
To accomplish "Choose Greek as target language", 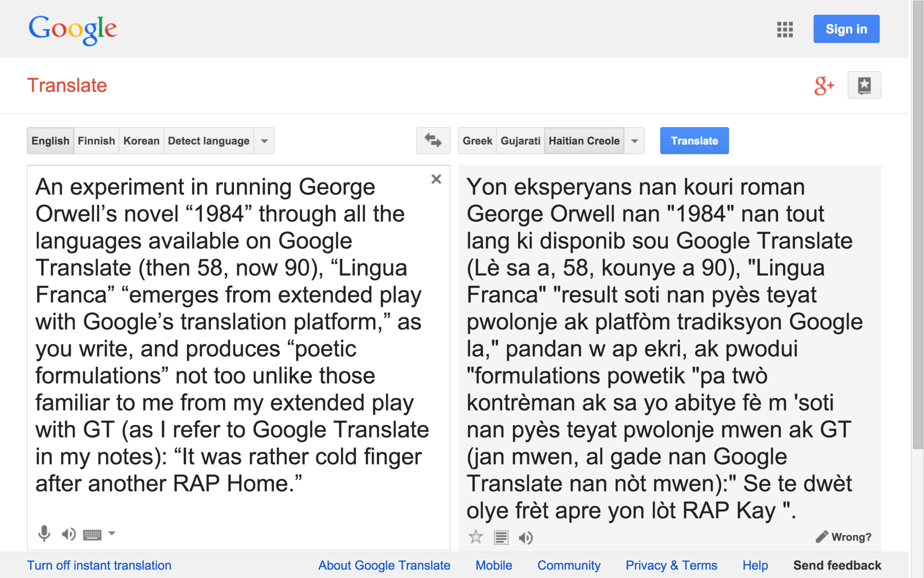I will (477, 141).
